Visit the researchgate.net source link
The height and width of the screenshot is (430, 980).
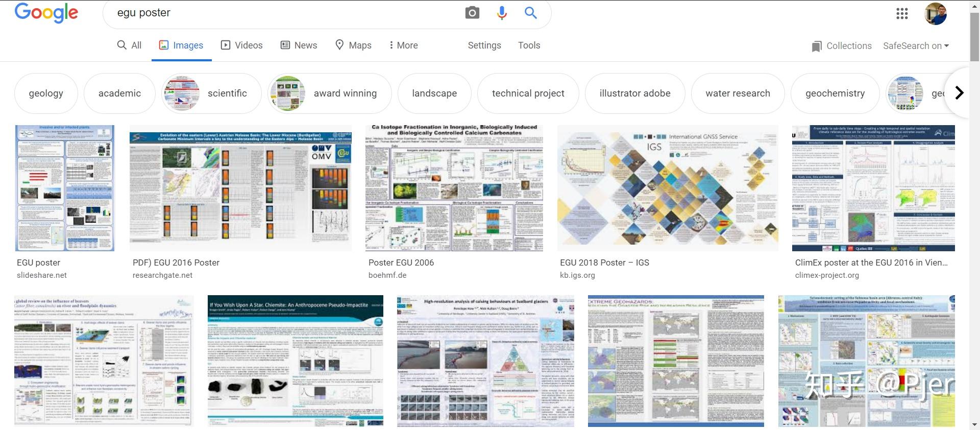tap(162, 275)
